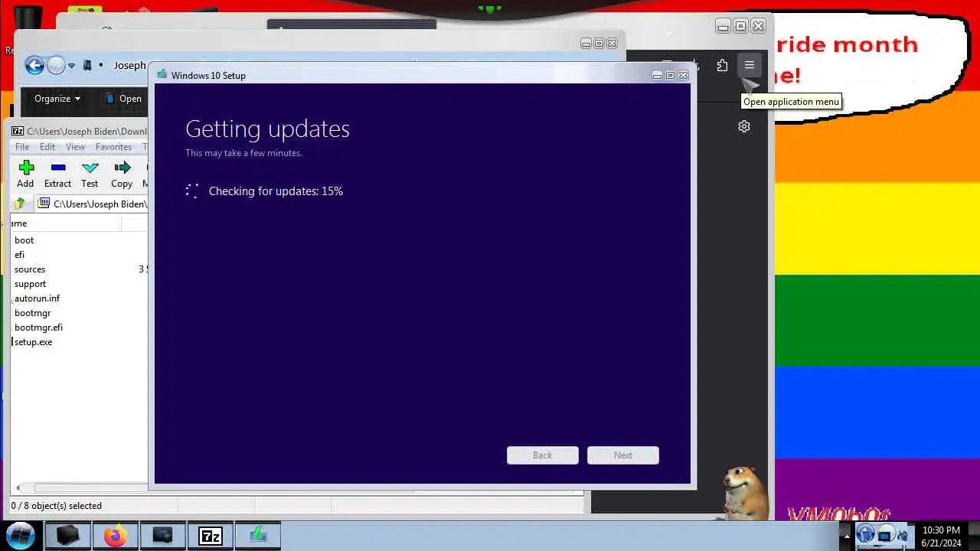
Task: Select the efi folder in 7-Zip list
Action: pyautogui.click(x=20, y=255)
